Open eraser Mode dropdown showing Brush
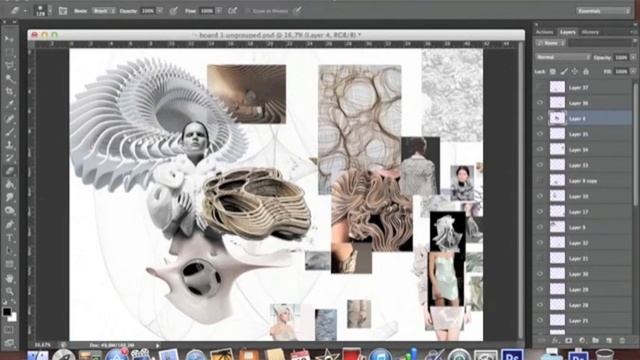Image resolution: width=640 pixels, height=360 pixels. 103,11
